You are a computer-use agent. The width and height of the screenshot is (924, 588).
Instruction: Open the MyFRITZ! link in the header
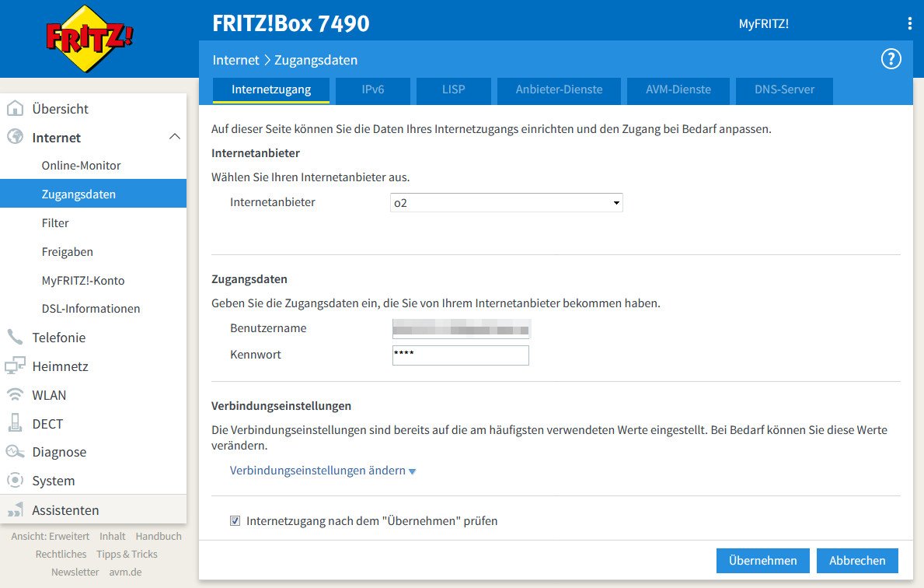coord(763,24)
